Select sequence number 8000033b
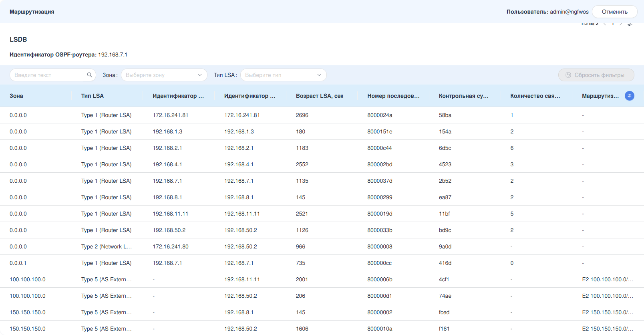The image size is (644, 335). [380, 230]
